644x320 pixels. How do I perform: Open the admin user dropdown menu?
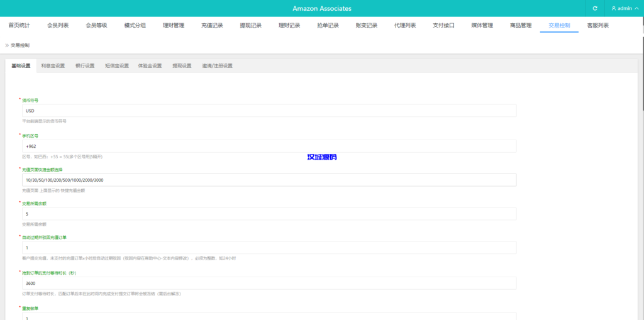[625, 8]
